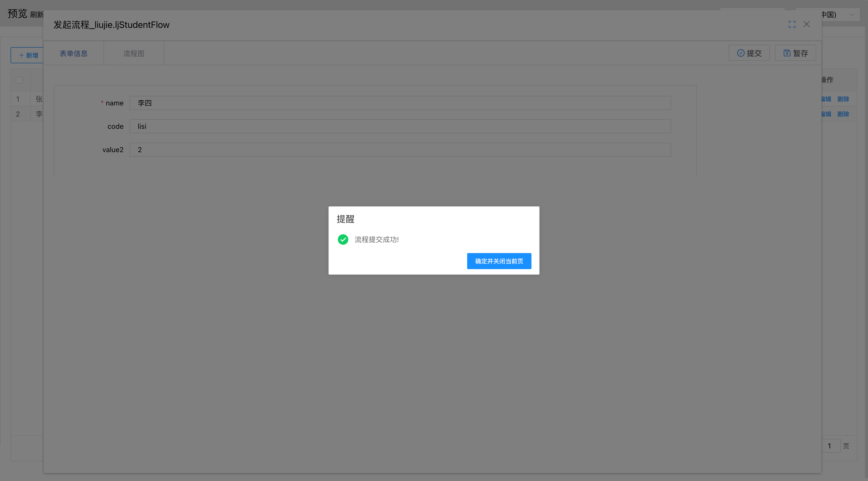
Task: Focus the code field with lisi
Action: 400,126
